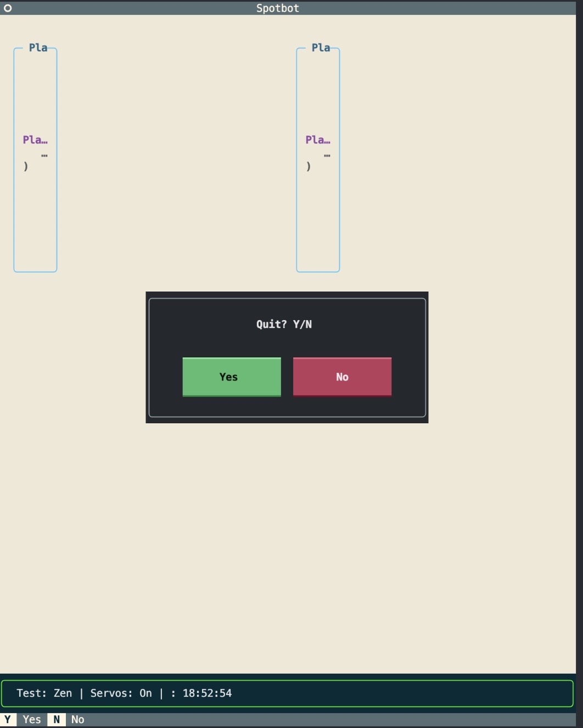Cancel quitting with the red No button
This screenshot has width=583, height=728.
(342, 377)
